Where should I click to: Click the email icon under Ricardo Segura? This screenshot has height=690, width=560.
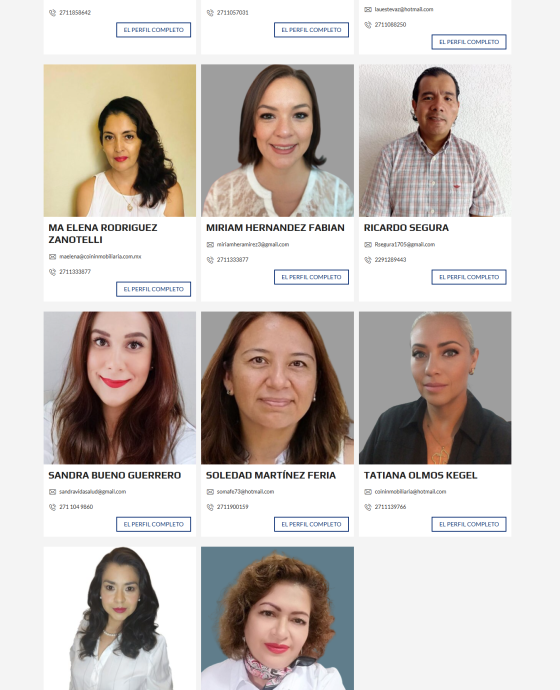pyautogui.click(x=368, y=245)
